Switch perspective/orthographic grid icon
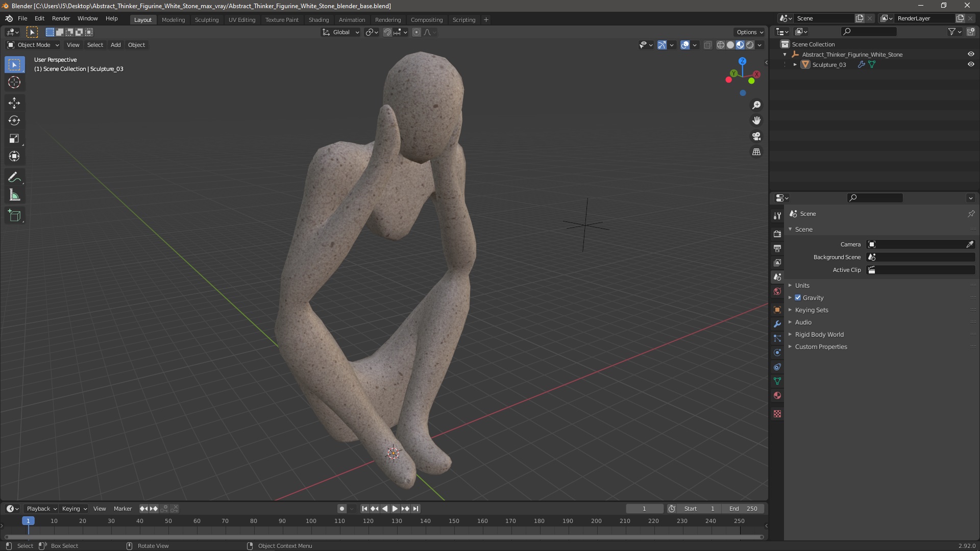The height and width of the screenshot is (551, 980). [x=756, y=152]
